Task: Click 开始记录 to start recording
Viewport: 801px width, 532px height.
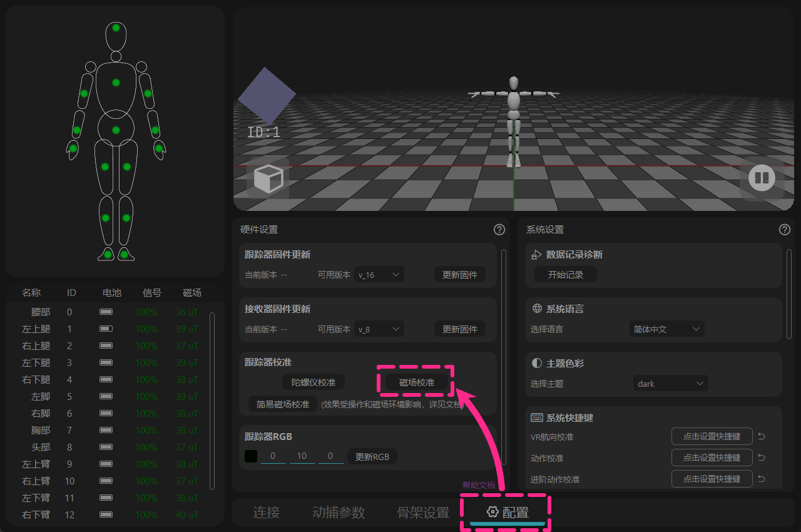Action: [566, 275]
